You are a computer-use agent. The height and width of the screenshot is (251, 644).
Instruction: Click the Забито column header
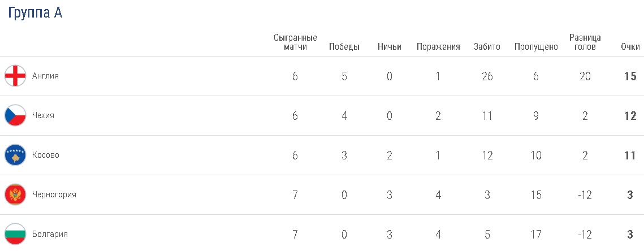point(487,47)
